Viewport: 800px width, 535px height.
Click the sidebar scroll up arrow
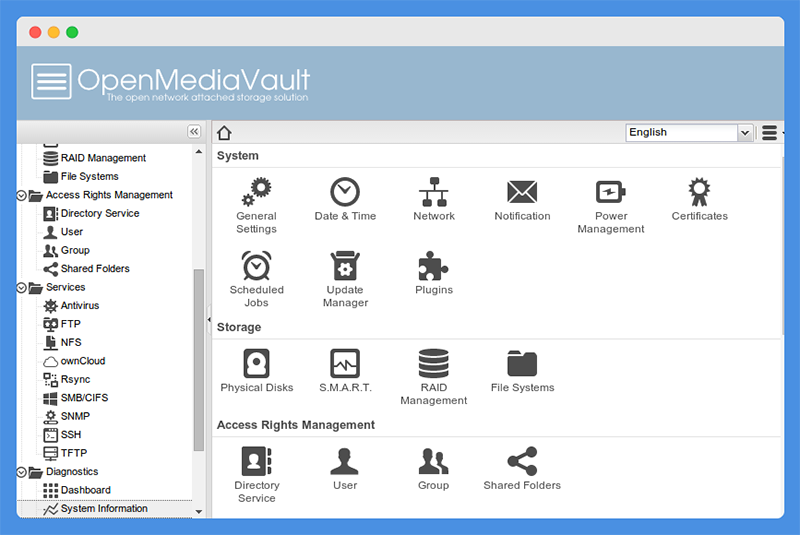click(199, 152)
